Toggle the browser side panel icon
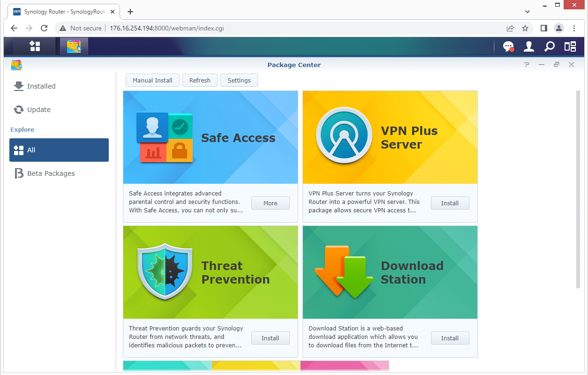Screen dimensions: 588x375 click(x=544, y=28)
